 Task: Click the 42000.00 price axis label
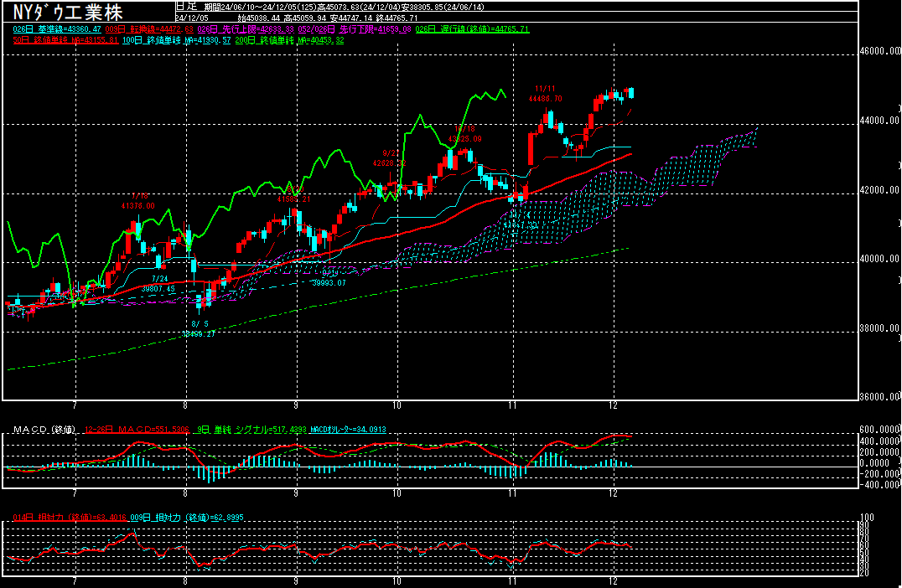pyautogui.click(x=879, y=190)
